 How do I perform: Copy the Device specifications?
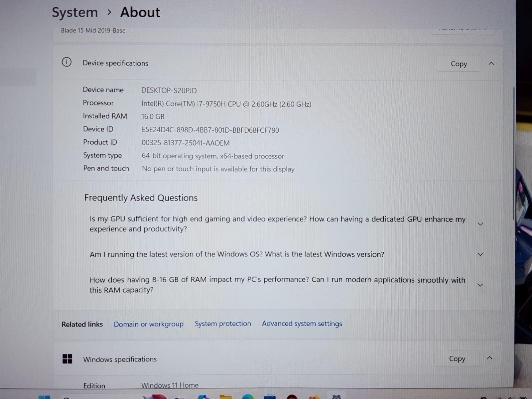tap(459, 64)
